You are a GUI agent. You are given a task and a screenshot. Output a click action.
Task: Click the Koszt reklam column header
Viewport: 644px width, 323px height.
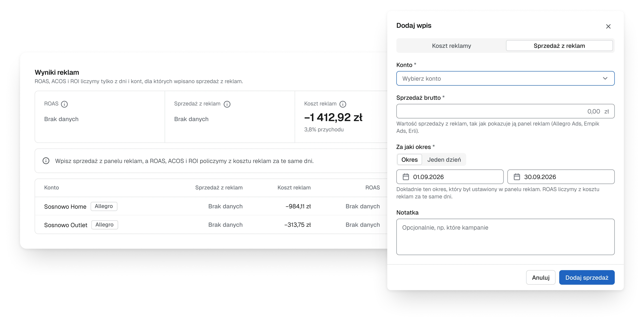point(294,188)
